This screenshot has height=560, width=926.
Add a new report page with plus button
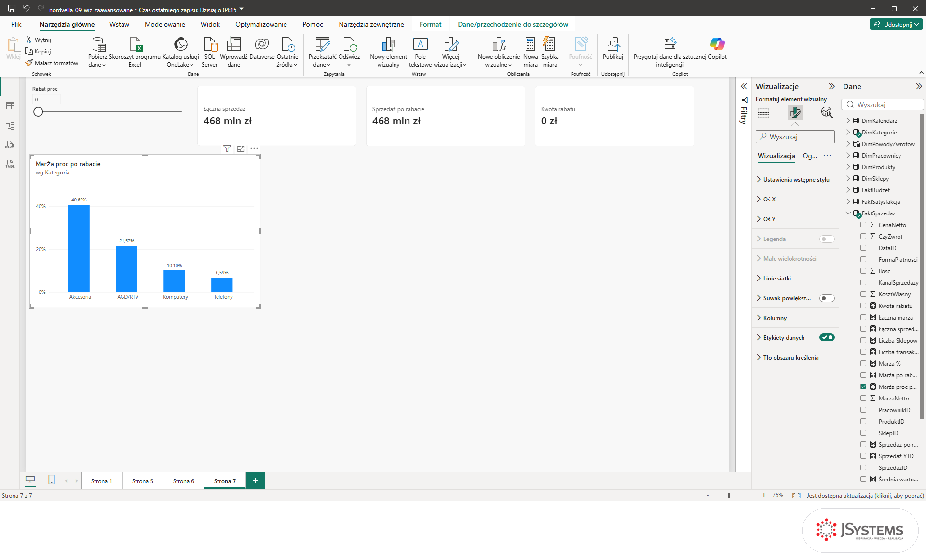[x=255, y=480]
